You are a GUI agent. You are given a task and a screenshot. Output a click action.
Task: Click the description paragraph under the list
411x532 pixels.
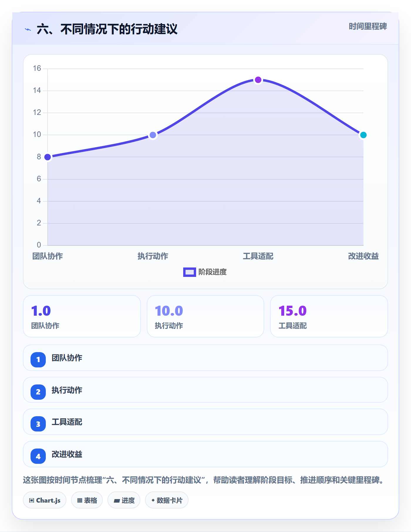point(204,480)
